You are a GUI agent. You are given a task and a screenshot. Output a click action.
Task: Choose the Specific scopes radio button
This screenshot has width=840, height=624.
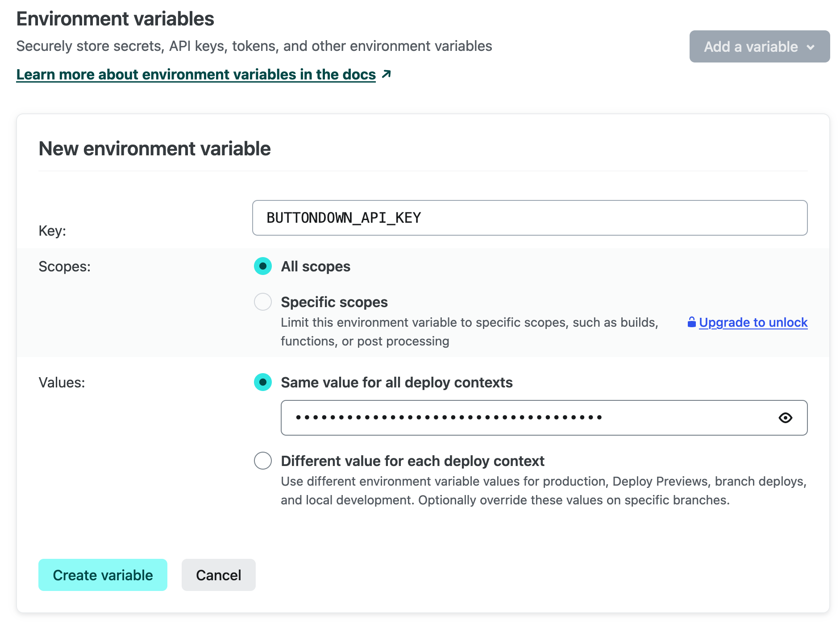coord(263,302)
